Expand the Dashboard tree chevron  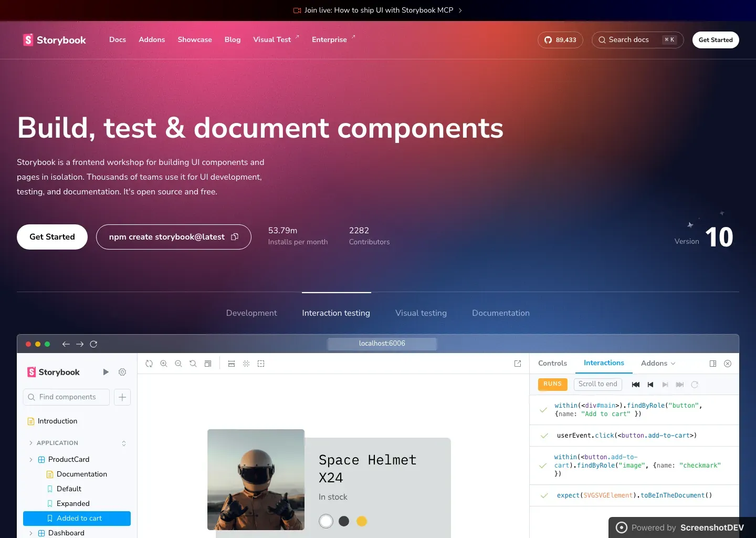point(31,533)
